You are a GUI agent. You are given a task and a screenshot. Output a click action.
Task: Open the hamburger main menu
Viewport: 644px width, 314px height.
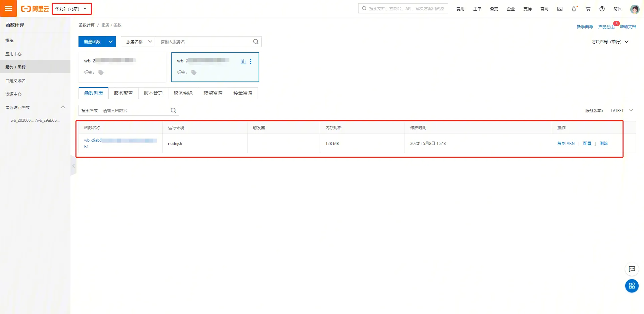pos(8,8)
